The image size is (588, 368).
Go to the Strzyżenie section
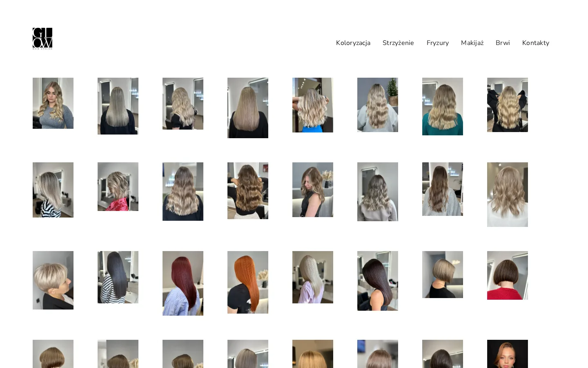click(x=398, y=43)
